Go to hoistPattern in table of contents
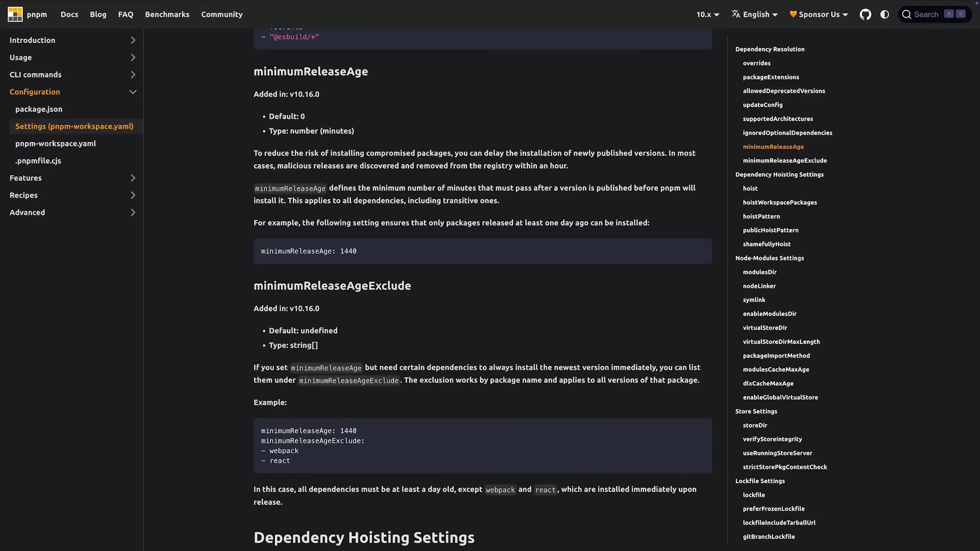This screenshot has height=551, width=980. (x=761, y=216)
